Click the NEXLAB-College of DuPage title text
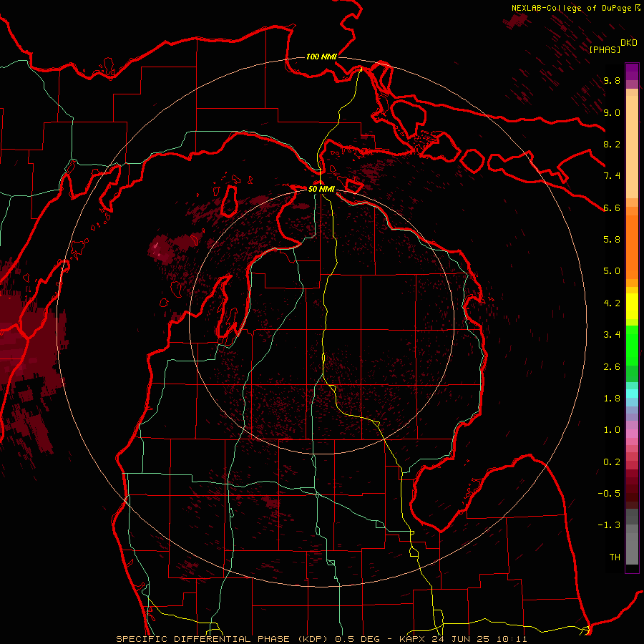644x644 pixels. pyautogui.click(x=571, y=8)
